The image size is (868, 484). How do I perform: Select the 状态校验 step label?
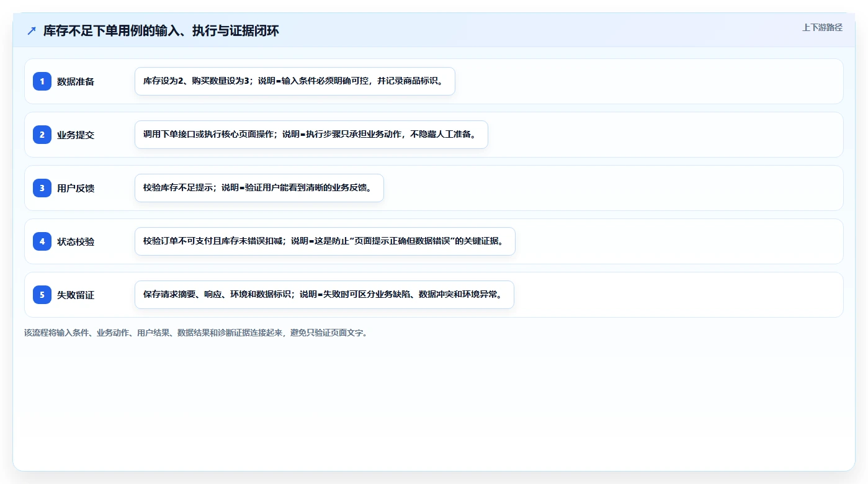[76, 241]
